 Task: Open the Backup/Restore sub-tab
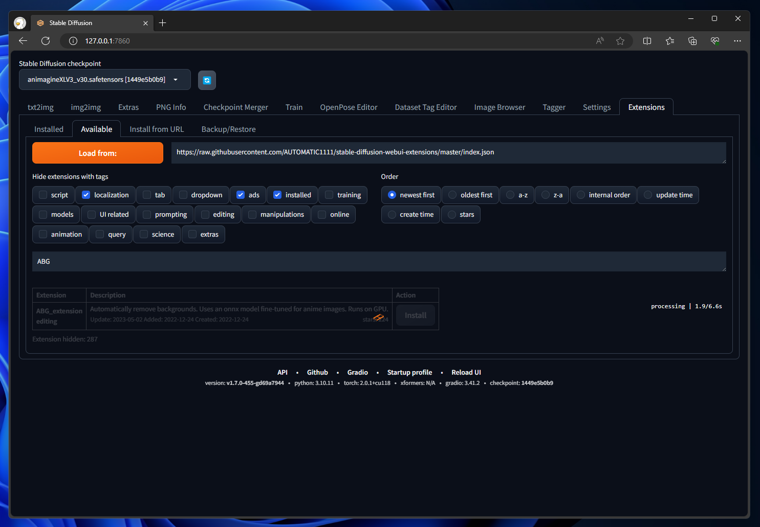click(x=228, y=129)
